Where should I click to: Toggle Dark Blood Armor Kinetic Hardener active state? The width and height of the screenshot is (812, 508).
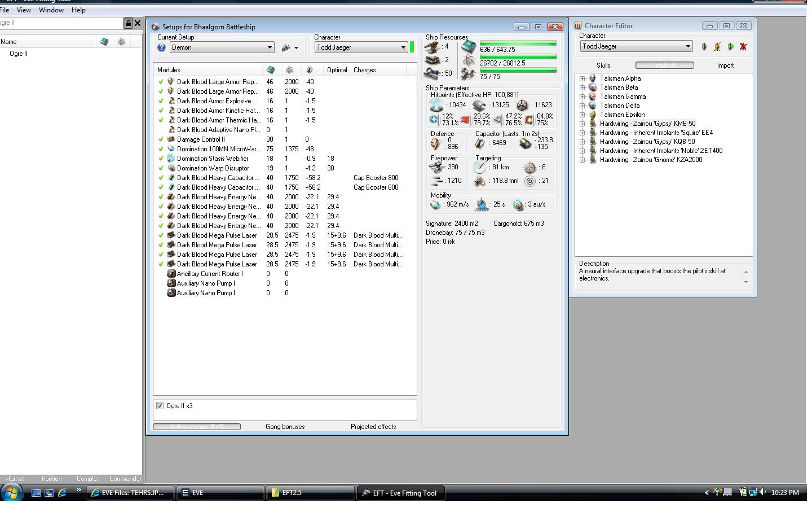(x=161, y=111)
